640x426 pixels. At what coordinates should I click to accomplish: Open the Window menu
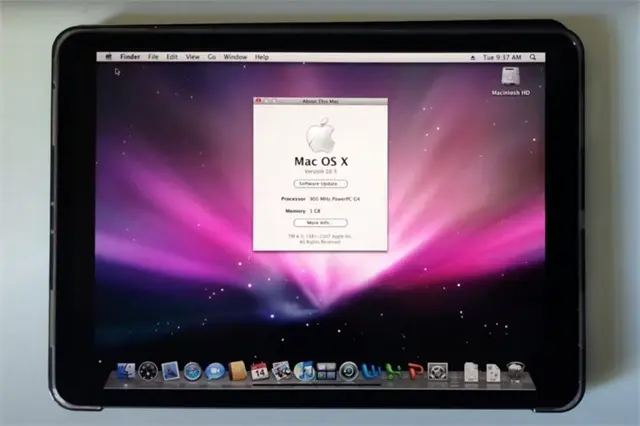coord(235,57)
